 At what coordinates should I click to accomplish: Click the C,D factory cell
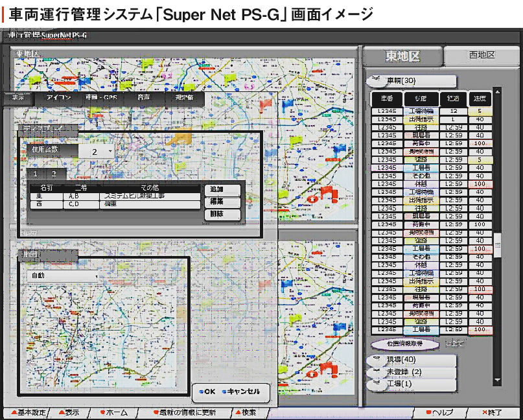point(81,205)
